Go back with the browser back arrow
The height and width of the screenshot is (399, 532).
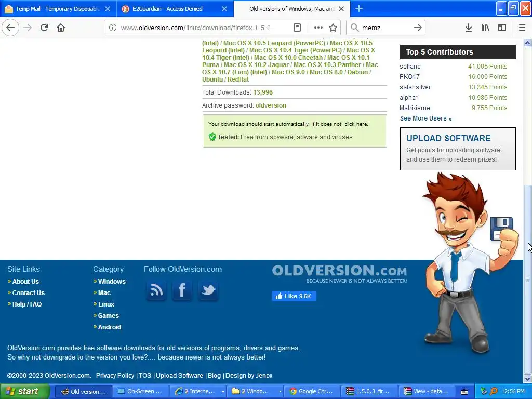click(x=10, y=28)
